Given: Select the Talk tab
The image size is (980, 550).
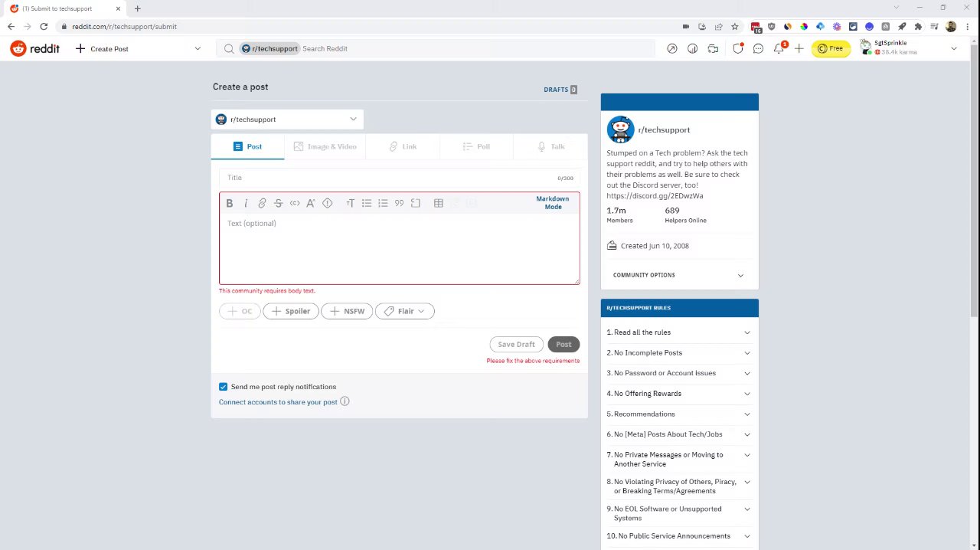Looking at the screenshot, I should (550, 146).
